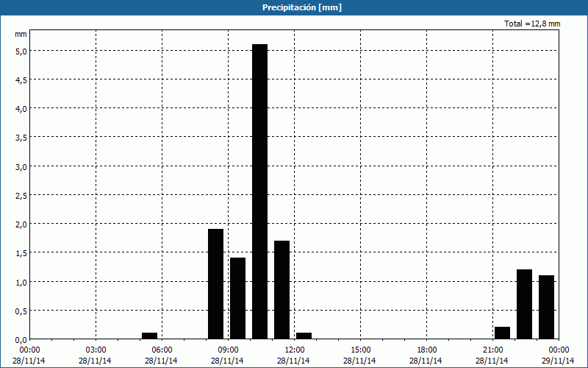Click the 'mm' unit label on y-axis

[x=21, y=35]
